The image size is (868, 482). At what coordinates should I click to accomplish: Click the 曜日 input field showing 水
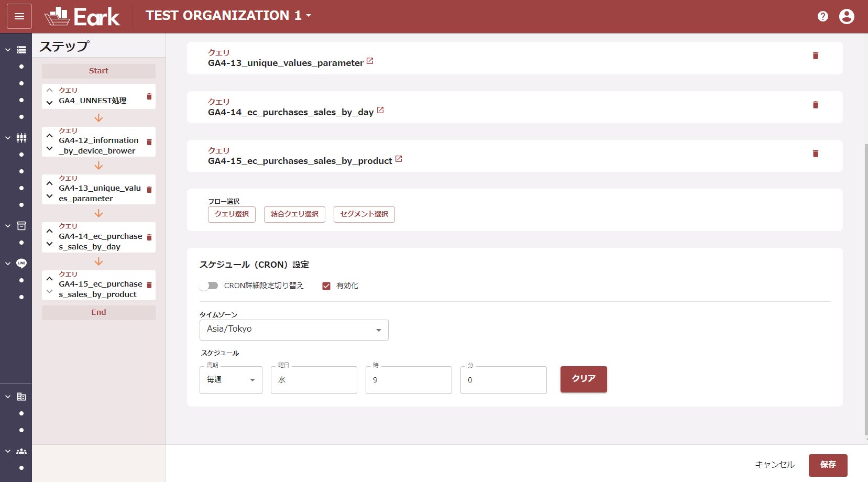coord(314,380)
